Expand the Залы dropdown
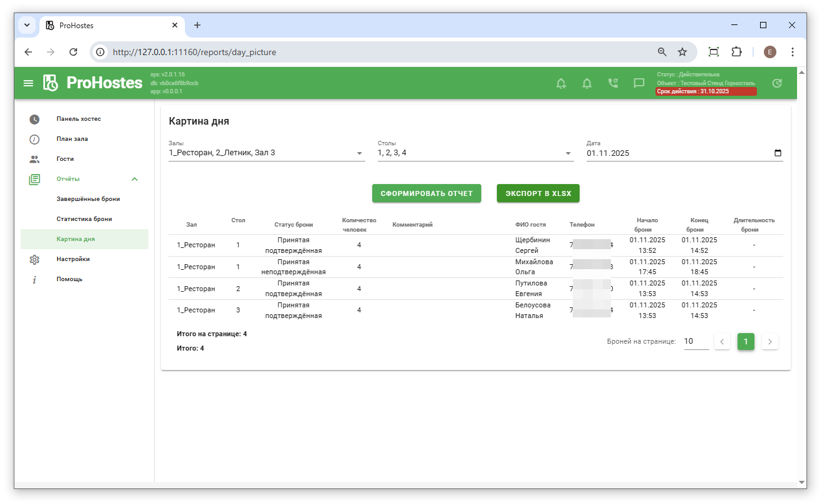This screenshot has width=824, height=504. (x=359, y=153)
